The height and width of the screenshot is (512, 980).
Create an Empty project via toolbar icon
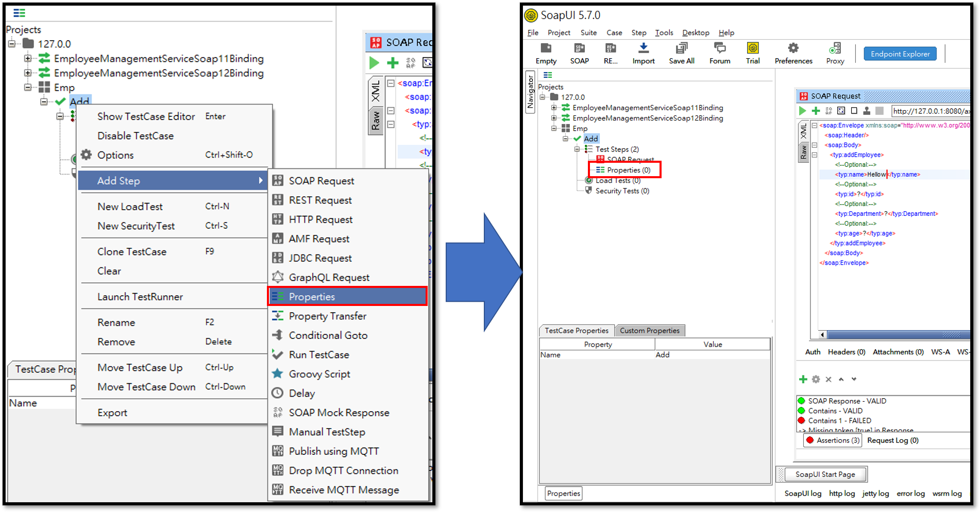(x=546, y=49)
